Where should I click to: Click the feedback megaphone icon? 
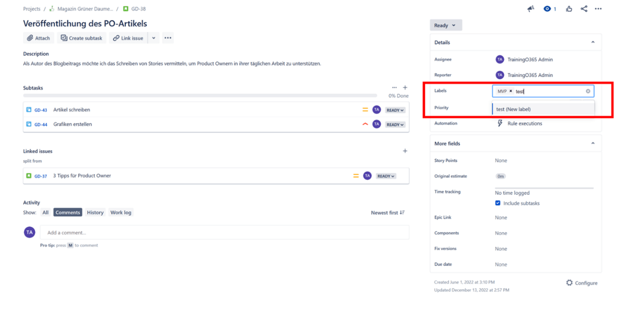point(531,9)
